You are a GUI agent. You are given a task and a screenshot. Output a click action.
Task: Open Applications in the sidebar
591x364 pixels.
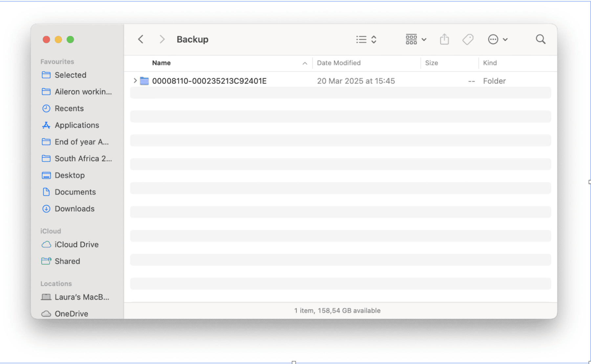point(77,125)
